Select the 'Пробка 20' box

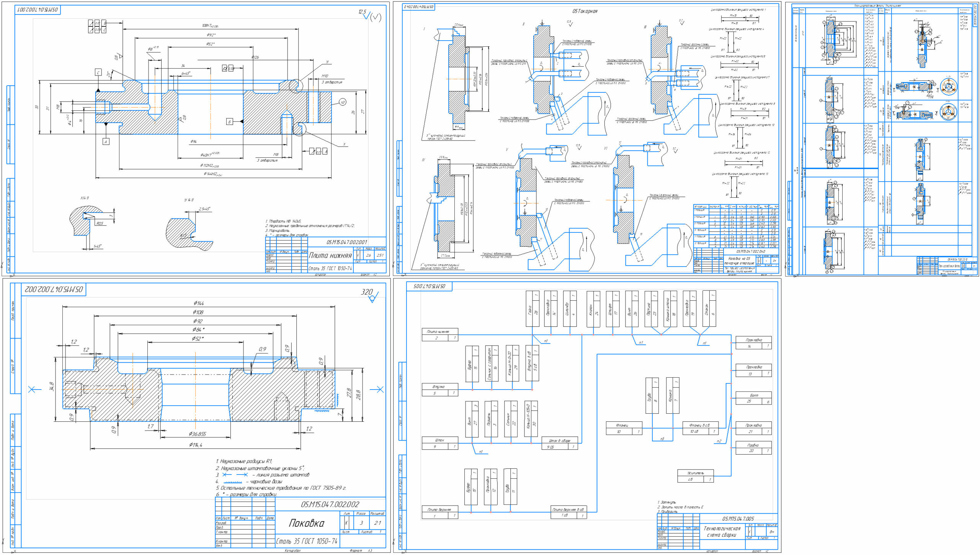[x=754, y=448]
